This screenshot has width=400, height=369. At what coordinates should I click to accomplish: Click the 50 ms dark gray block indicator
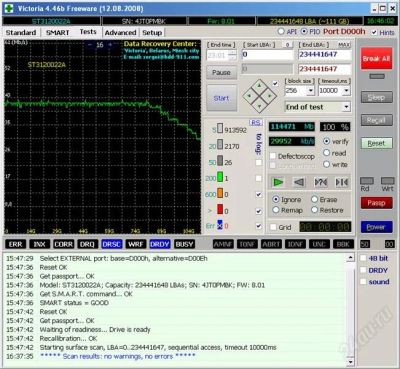point(220,161)
